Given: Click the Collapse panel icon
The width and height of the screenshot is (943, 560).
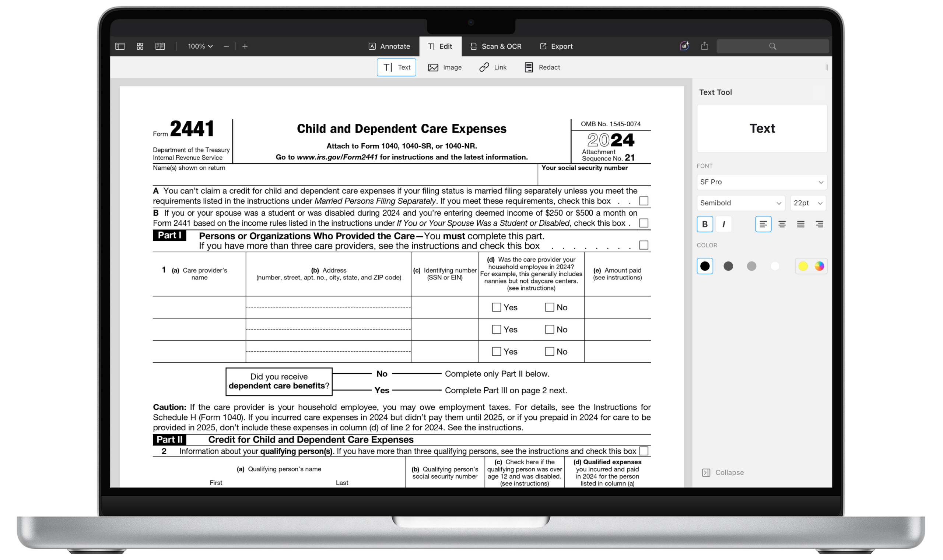Looking at the screenshot, I should 706,472.
